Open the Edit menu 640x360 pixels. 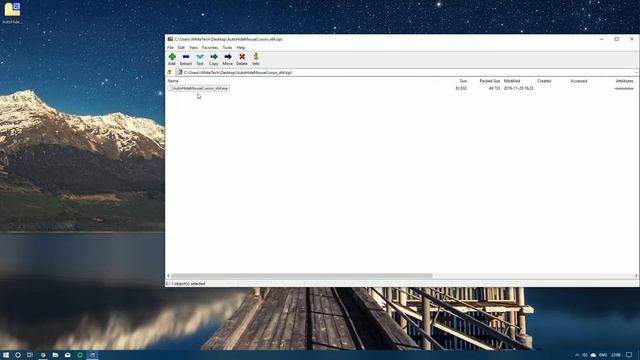point(181,48)
